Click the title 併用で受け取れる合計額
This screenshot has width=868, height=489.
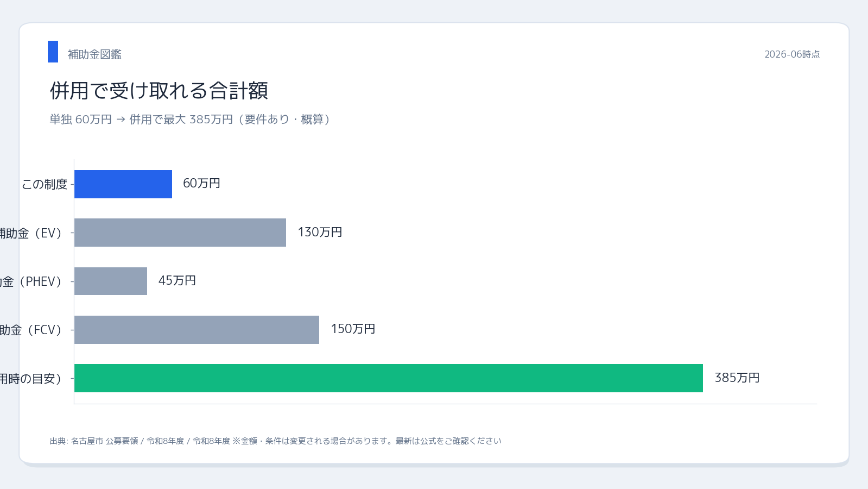pyautogui.click(x=159, y=90)
